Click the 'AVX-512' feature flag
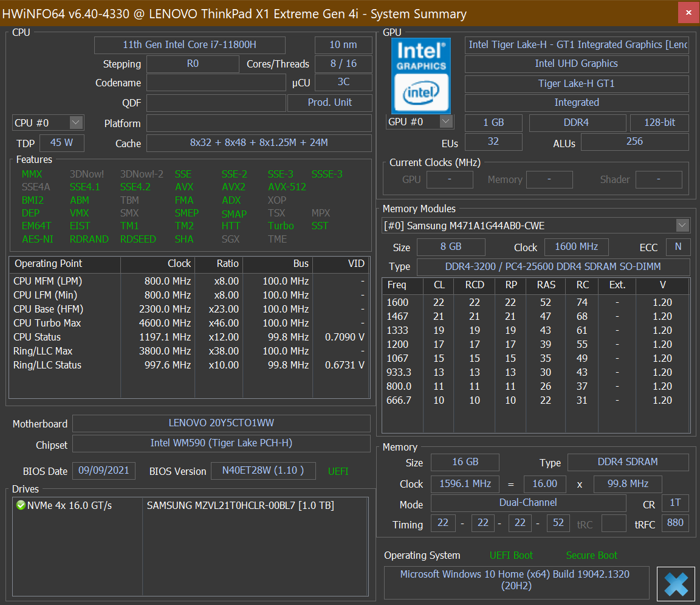 287,187
